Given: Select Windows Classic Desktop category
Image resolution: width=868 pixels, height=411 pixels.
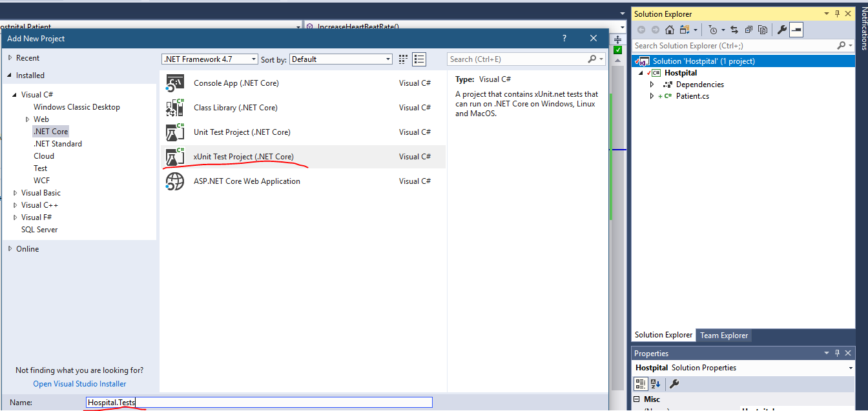Looking at the screenshot, I should 77,107.
